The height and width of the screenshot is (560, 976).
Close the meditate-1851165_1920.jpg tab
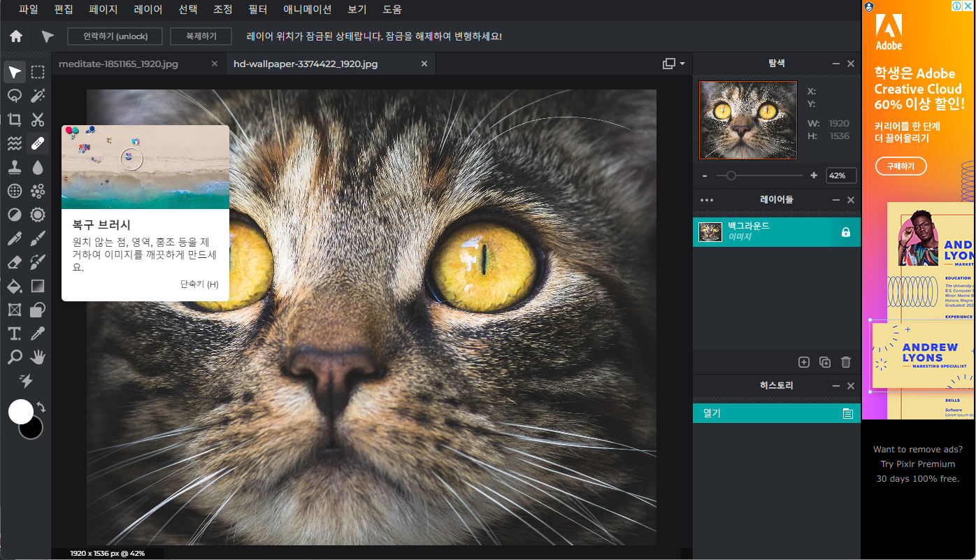click(x=215, y=64)
